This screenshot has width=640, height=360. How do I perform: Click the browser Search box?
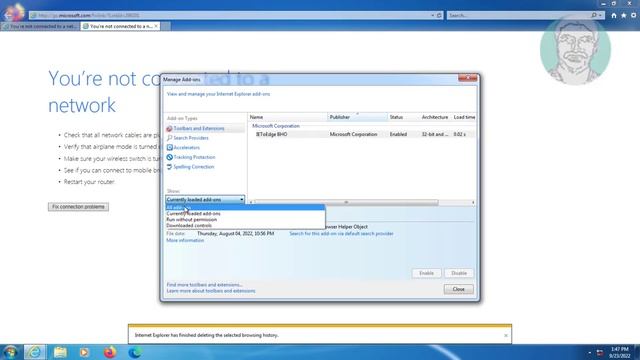coord(518,16)
